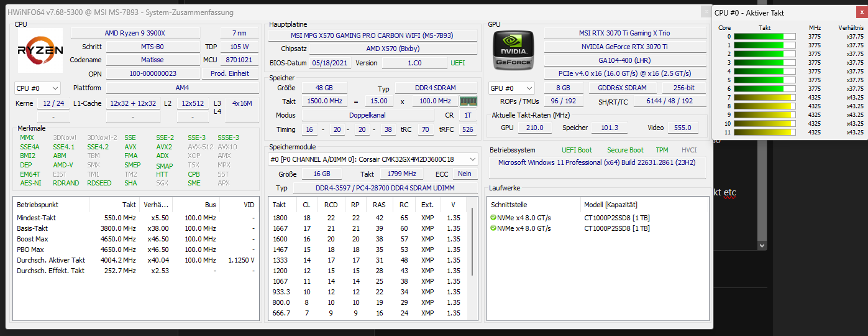Click the Matisse codename field

click(152, 60)
